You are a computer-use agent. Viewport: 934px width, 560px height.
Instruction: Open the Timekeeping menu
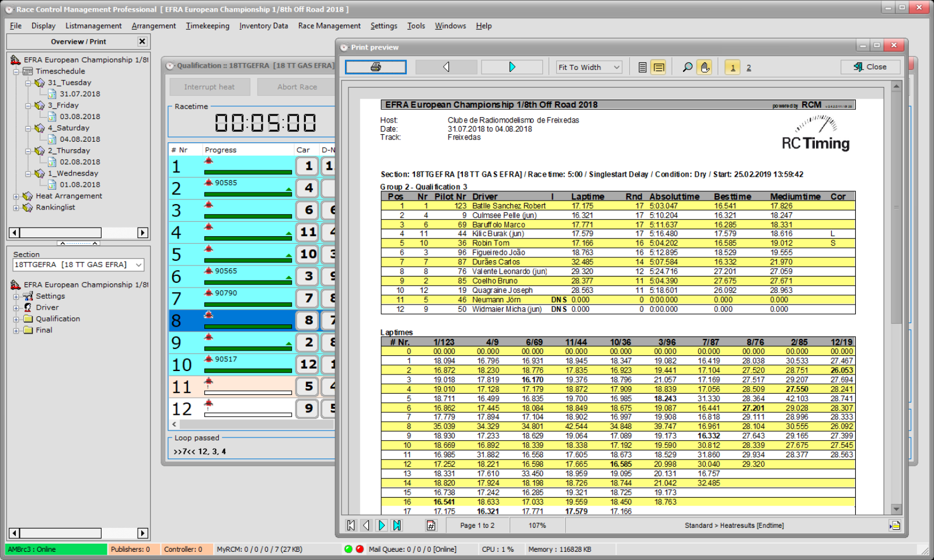click(207, 26)
